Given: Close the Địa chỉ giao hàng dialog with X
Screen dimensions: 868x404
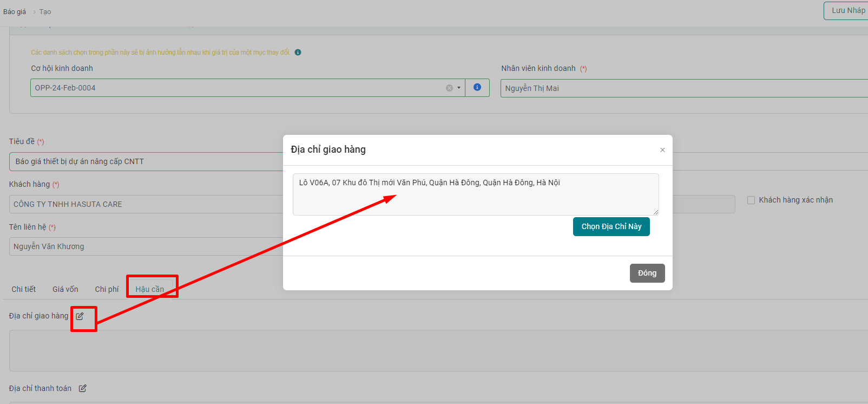Looking at the screenshot, I should (662, 150).
